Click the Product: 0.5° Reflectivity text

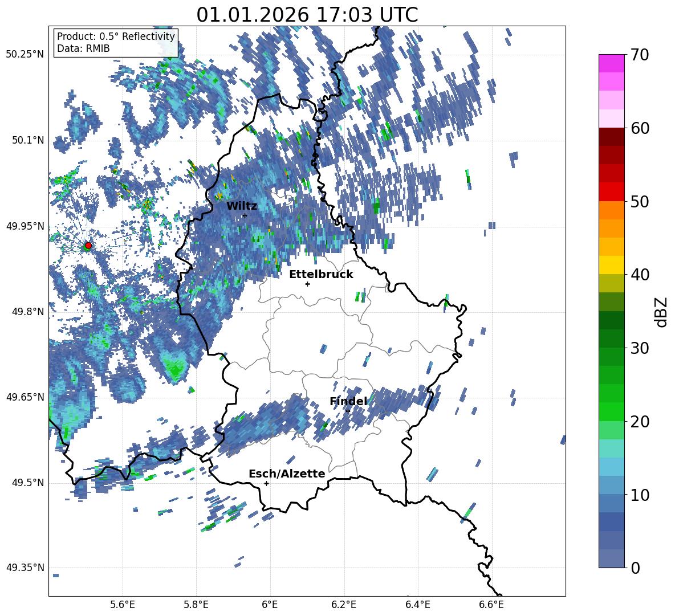[116, 36]
